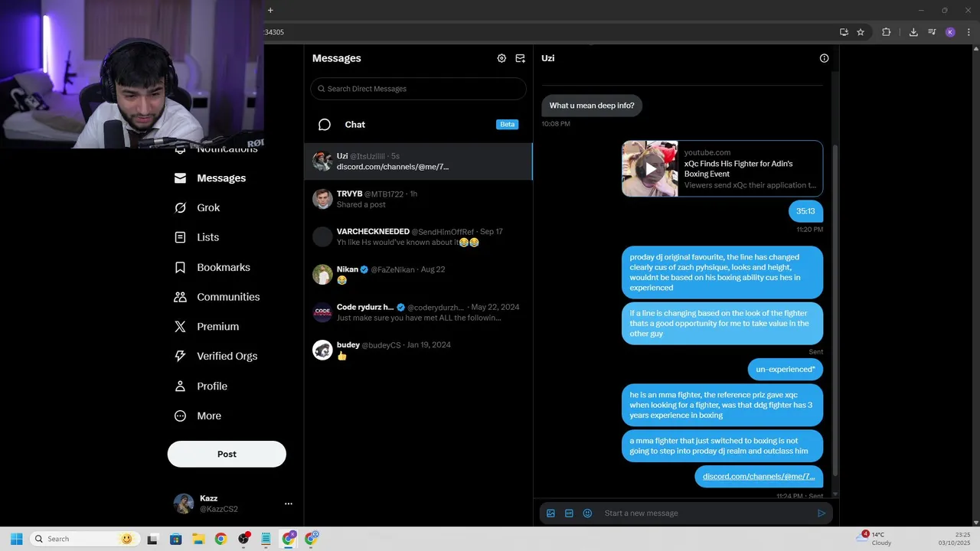Open Bookmarks from sidebar
Image resolution: width=980 pixels, height=551 pixels.
[213, 267]
